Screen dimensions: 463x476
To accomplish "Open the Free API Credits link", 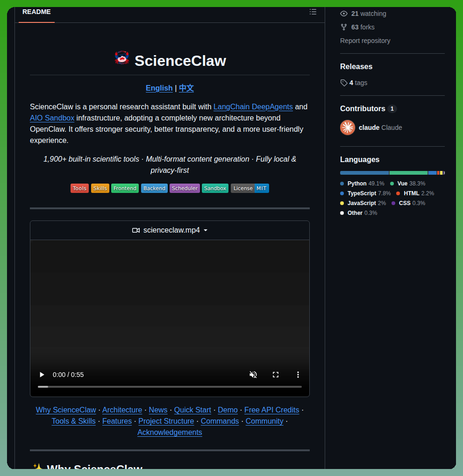I will 272,410.
